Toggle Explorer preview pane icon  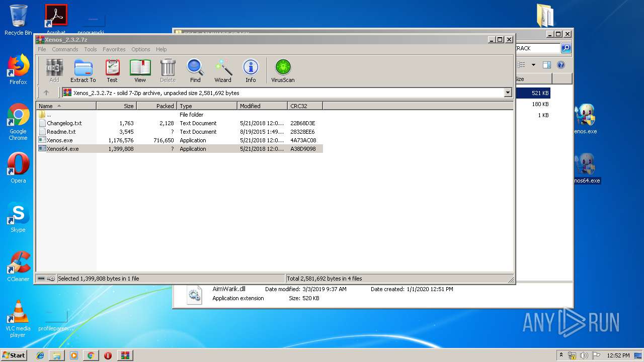tap(547, 65)
